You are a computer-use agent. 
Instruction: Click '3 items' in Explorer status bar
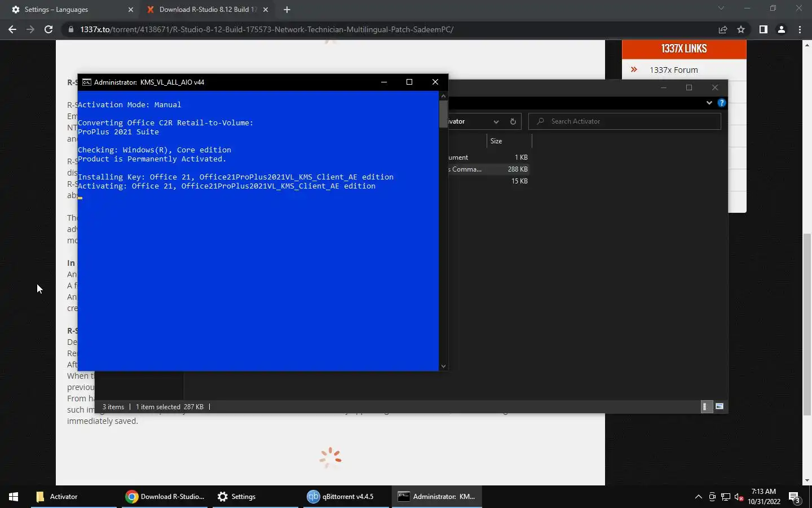click(113, 407)
